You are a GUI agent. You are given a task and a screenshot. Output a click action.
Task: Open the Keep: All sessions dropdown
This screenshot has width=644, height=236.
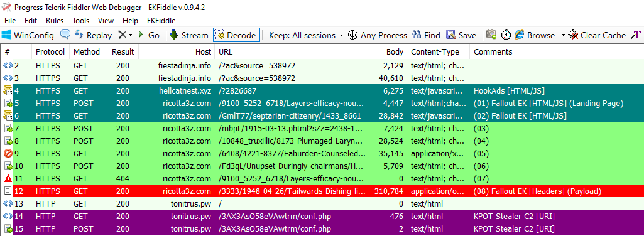(306, 35)
